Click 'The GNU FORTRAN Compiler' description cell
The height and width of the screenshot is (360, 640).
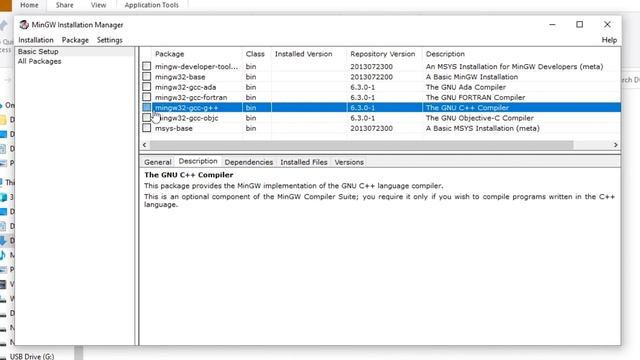[x=476, y=97]
